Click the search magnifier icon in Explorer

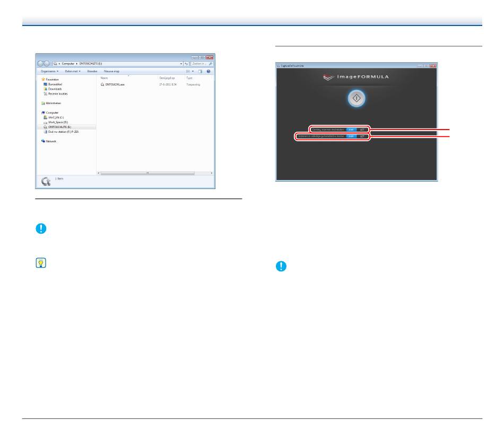coord(211,64)
